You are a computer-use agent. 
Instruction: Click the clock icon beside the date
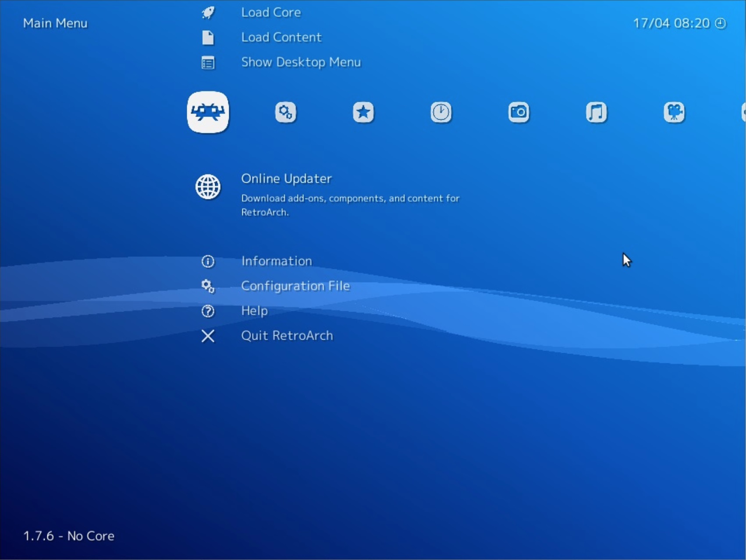click(720, 23)
